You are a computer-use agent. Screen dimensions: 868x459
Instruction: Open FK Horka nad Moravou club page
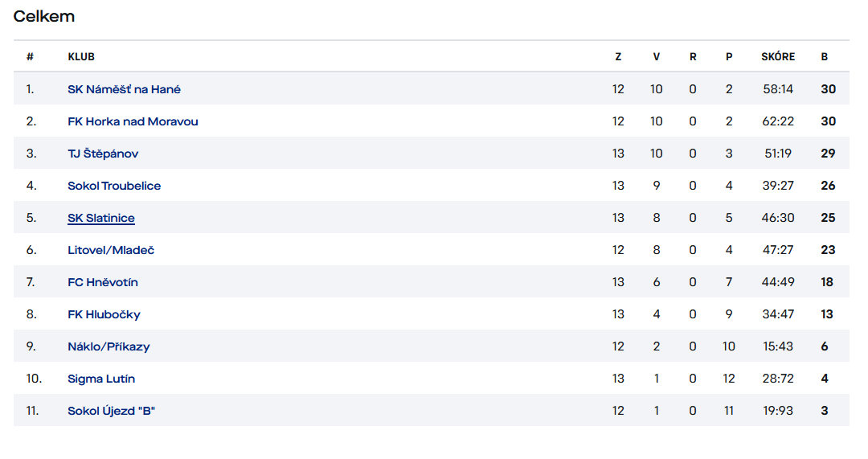coord(133,121)
